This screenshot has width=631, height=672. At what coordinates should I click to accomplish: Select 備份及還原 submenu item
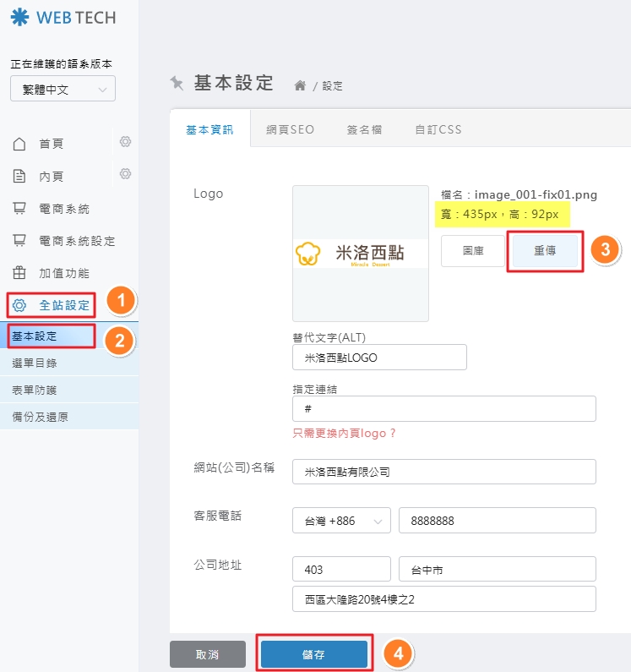[69, 417]
